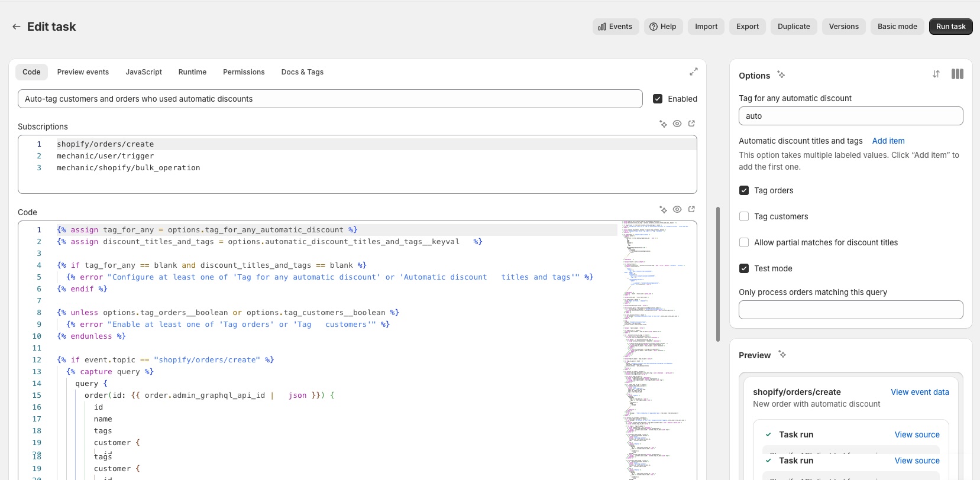980x480 pixels.
Task: Open the Versions button
Action: 843,27
